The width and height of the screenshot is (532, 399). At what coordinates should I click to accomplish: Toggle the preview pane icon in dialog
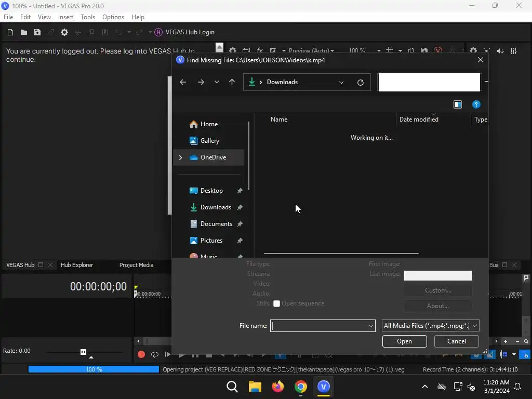[458, 104]
